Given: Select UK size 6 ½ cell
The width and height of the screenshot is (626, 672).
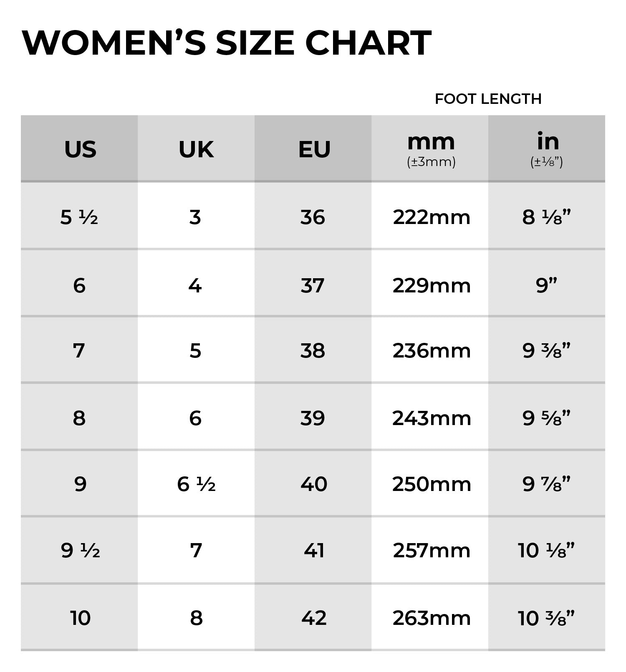Looking at the screenshot, I should pos(196,484).
